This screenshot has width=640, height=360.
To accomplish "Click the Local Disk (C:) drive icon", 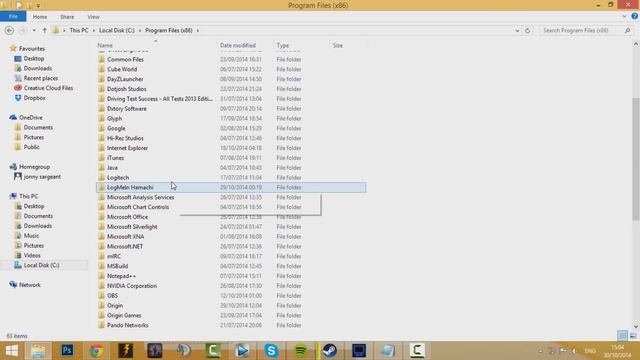I will point(18,265).
